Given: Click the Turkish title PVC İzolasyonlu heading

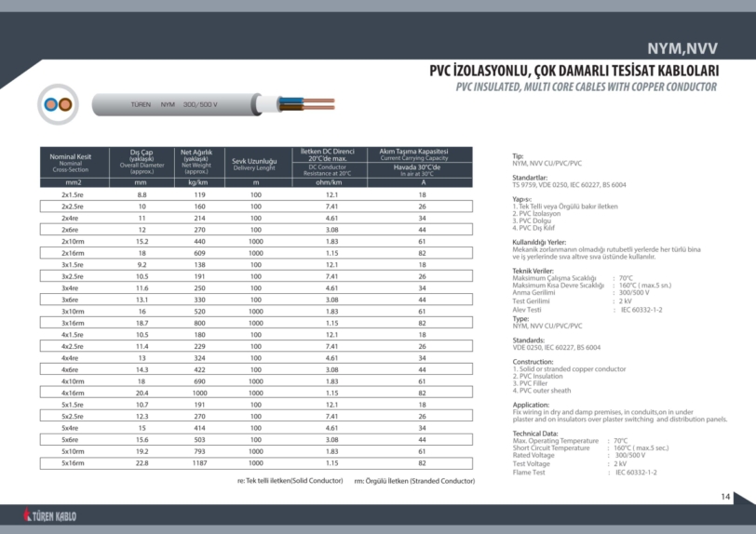Looking at the screenshot, I should (x=573, y=71).
